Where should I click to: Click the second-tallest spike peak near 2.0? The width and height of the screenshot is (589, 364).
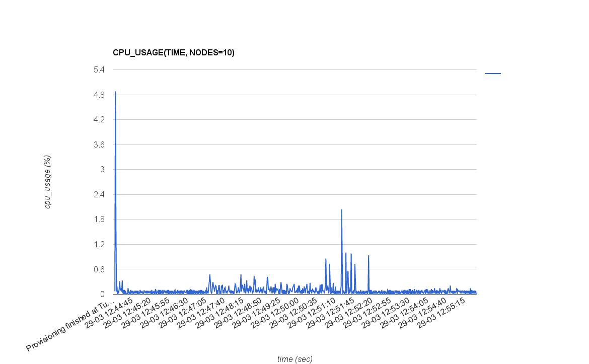point(341,210)
